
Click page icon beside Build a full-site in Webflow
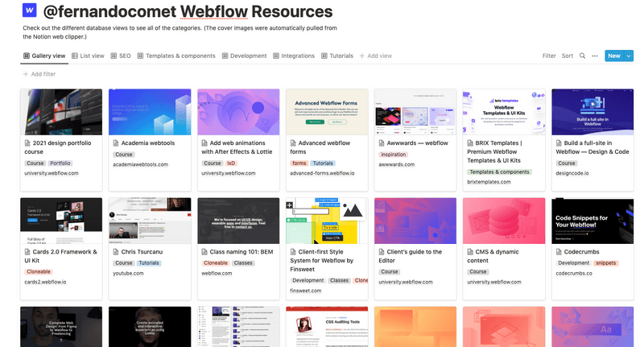click(559, 143)
